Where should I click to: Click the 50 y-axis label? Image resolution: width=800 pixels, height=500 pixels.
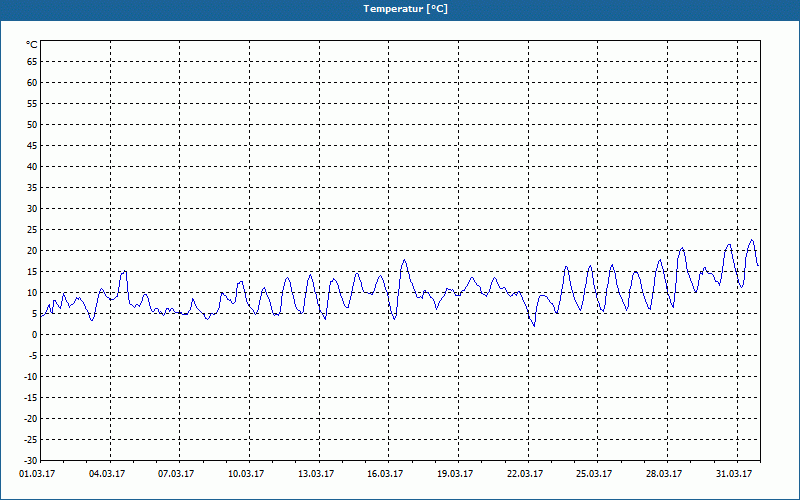(x=32, y=124)
